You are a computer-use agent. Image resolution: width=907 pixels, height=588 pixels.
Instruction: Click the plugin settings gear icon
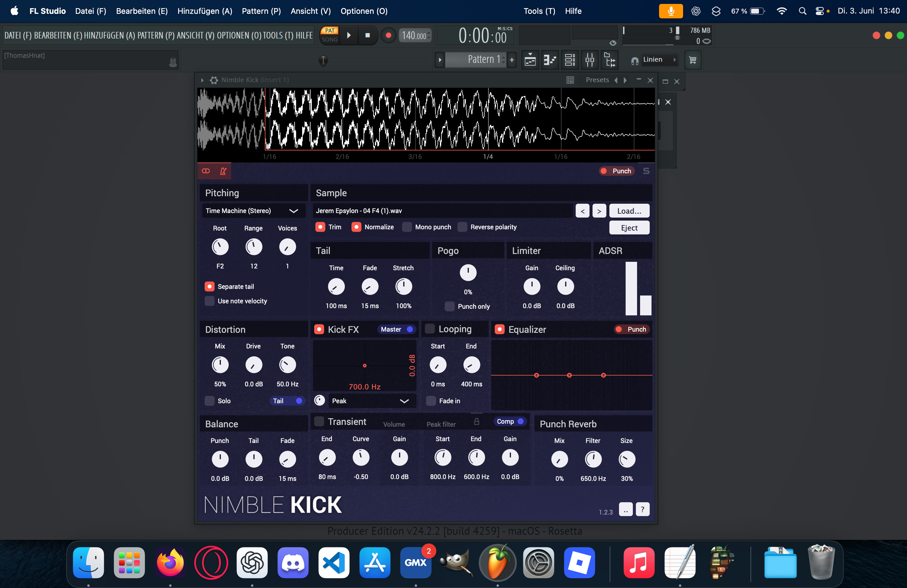click(214, 80)
